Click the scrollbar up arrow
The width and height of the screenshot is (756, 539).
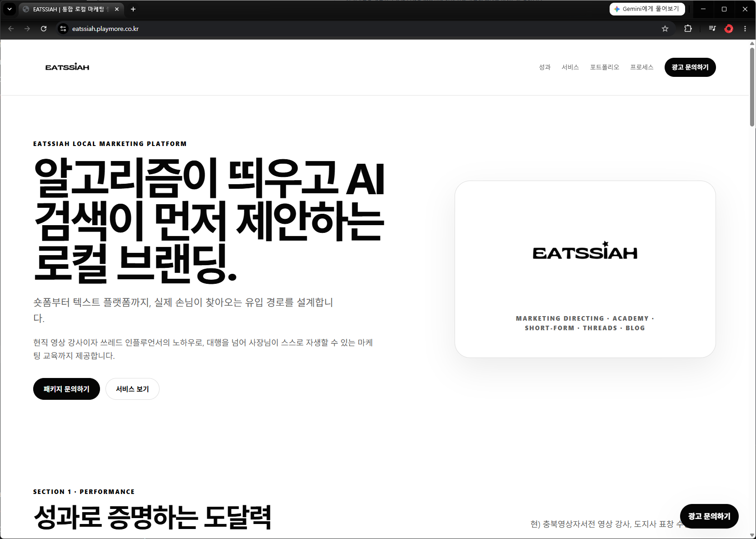point(752,43)
